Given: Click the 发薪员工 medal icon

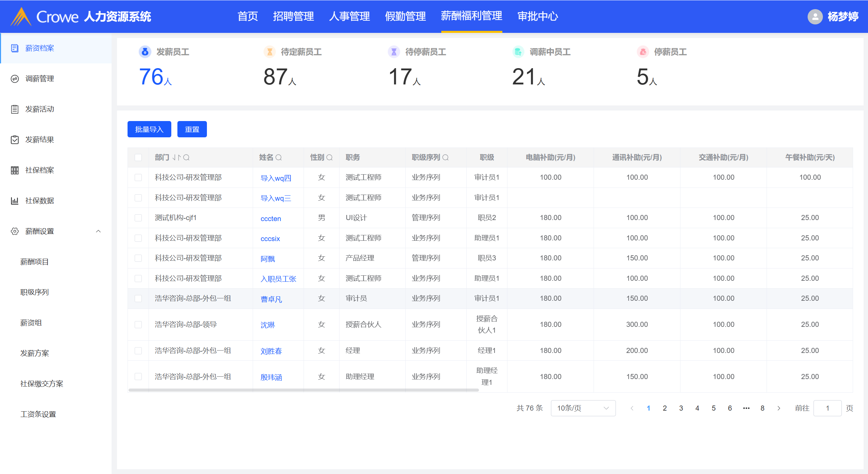Looking at the screenshot, I should point(145,52).
